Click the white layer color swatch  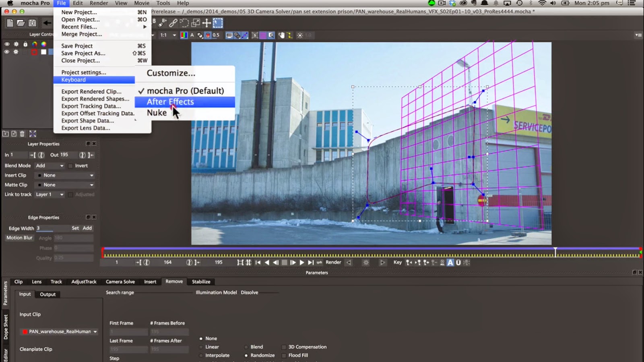(x=43, y=52)
